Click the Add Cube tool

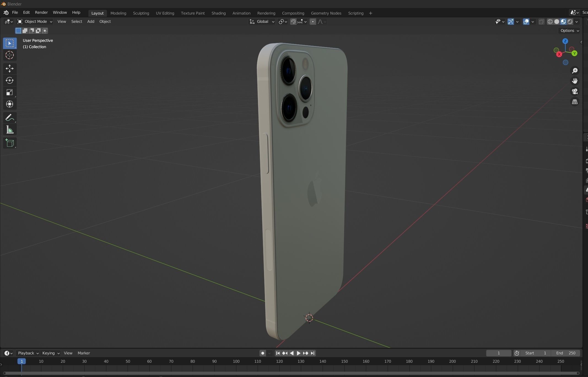10,143
